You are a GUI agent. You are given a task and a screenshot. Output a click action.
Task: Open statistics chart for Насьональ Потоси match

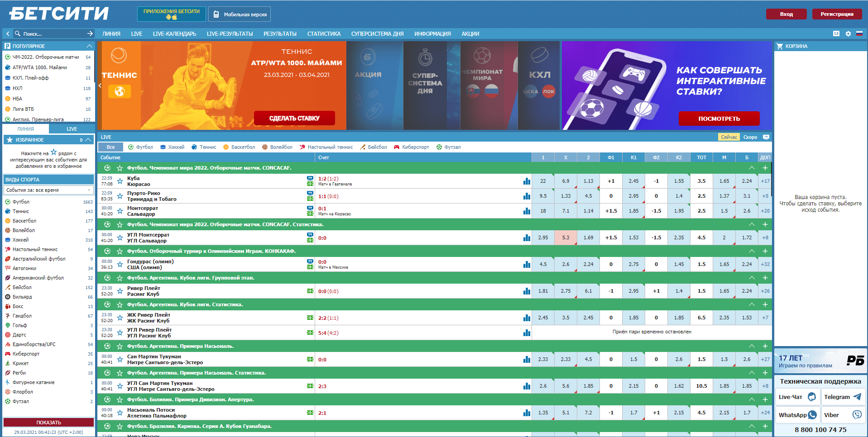[527, 413]
